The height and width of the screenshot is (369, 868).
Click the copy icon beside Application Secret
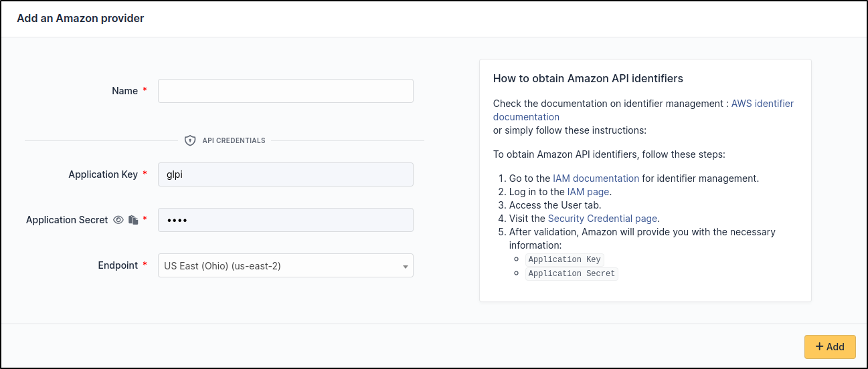133,220
